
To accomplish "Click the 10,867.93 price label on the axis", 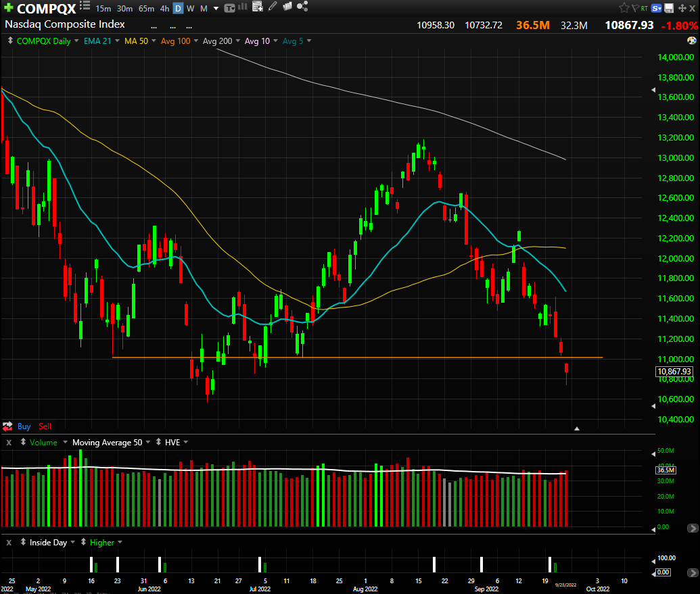I will click(674, 372).
